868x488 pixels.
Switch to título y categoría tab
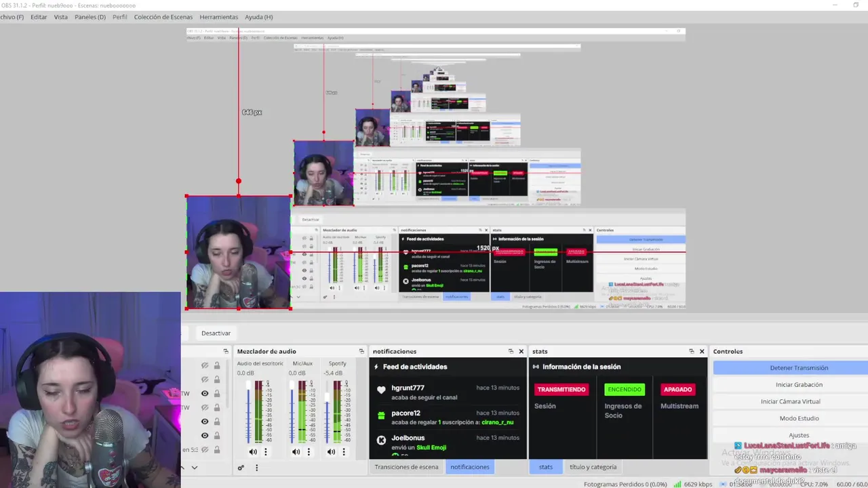(x=593, y=467)
